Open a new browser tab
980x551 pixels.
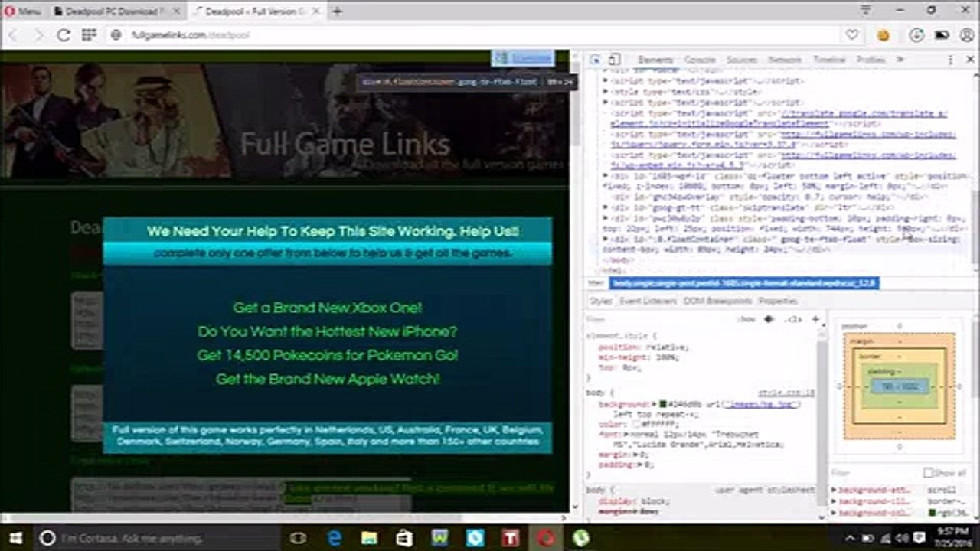click(337, 11)
